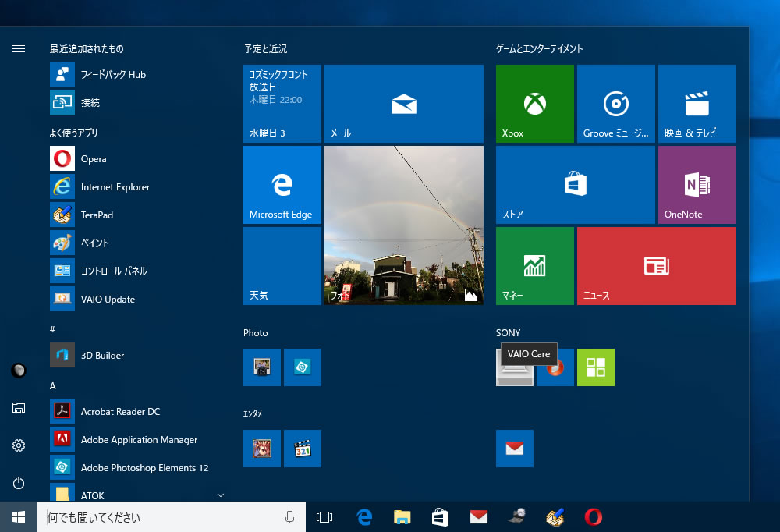
Task: Open the 接続 app
Action: 134,102
